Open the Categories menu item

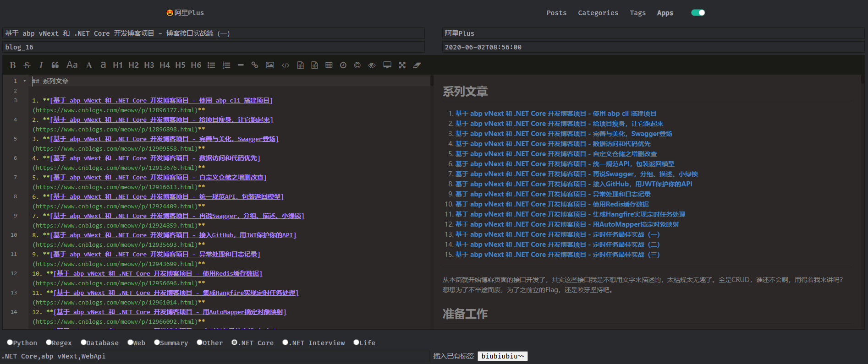point(598,13)
